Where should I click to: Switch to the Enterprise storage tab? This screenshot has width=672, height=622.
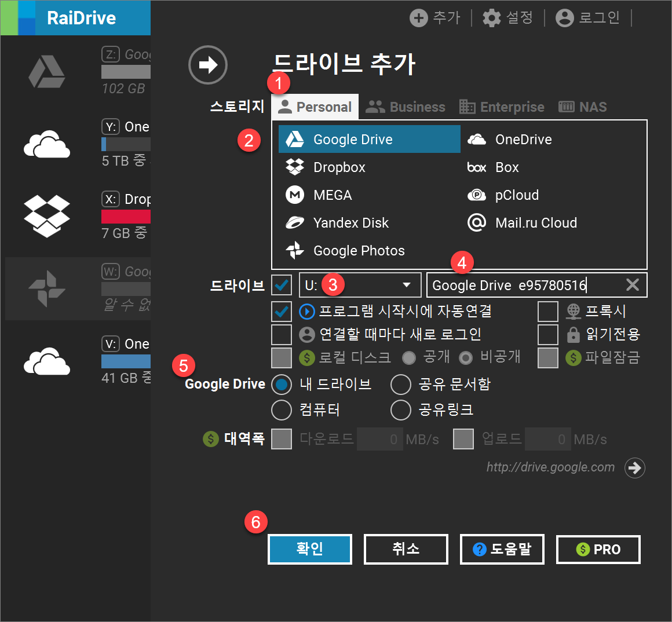[x=502, y=107]
